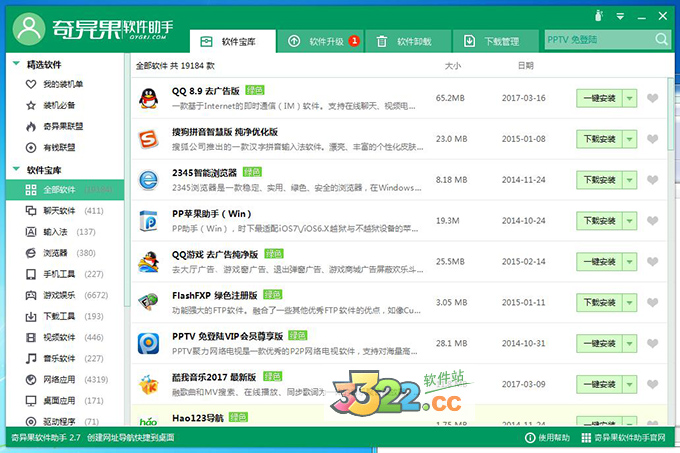Favorite QQ 8.9 with heart
Image resolution: width=680 pixels, height=453 pixels.
click(x=652, y=98)
